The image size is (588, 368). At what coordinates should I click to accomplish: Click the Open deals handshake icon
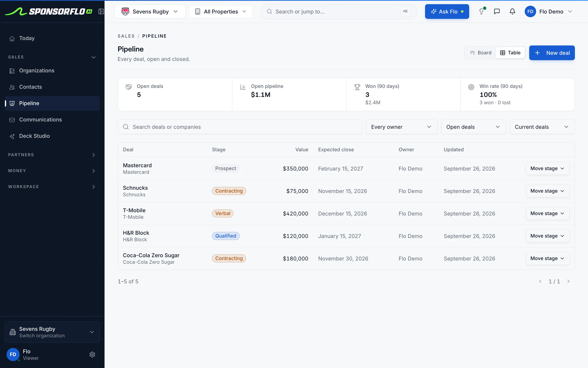tap(129, 87)
